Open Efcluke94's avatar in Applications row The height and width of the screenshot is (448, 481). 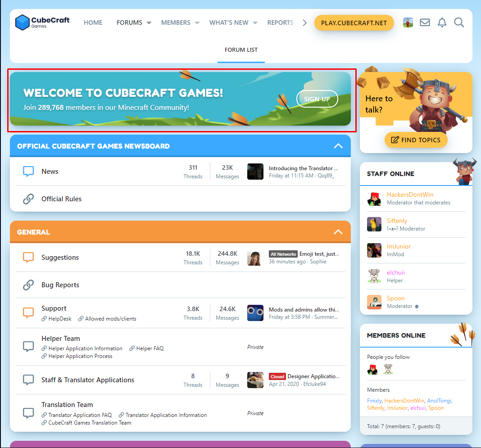coord(255,380)
